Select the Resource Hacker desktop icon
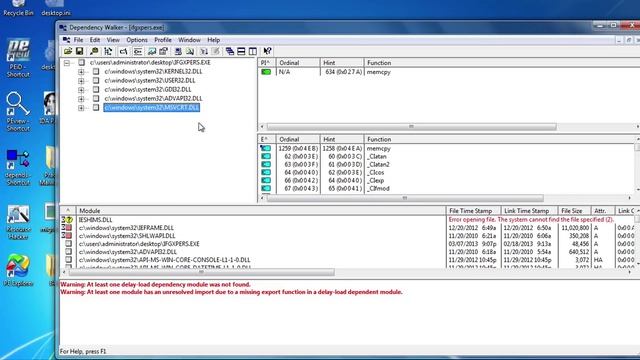This screenshot has width=640, height=360. click(x=18, y=222)
